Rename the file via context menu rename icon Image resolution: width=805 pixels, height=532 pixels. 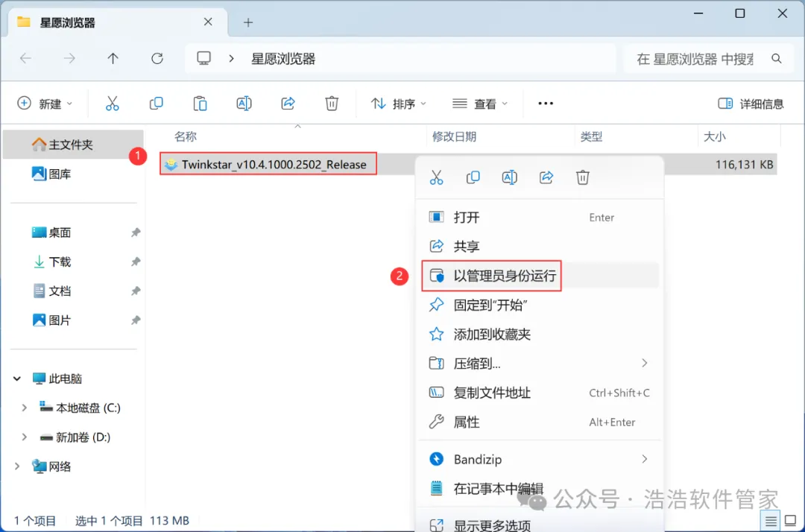pyautogui.click(x=509, y=177)
